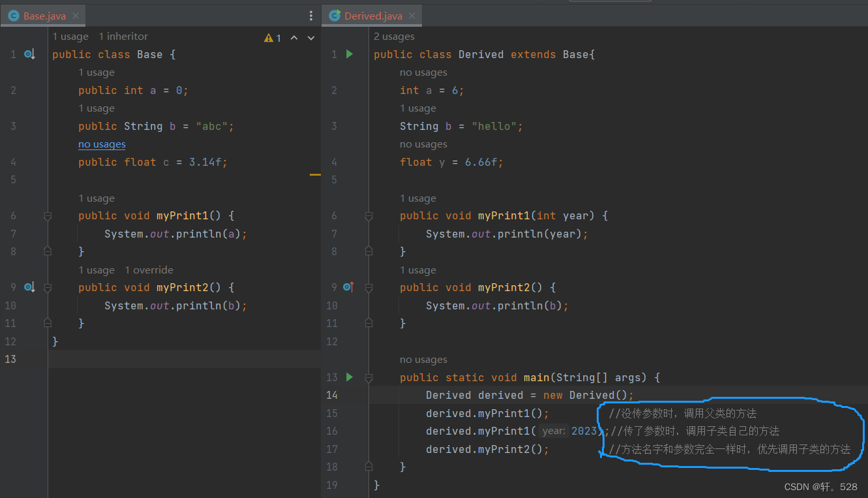The width and height of the screenshot is (868, 498).
Task: Click 'year:' parameter hint on line 16
Action: point(554,431)
